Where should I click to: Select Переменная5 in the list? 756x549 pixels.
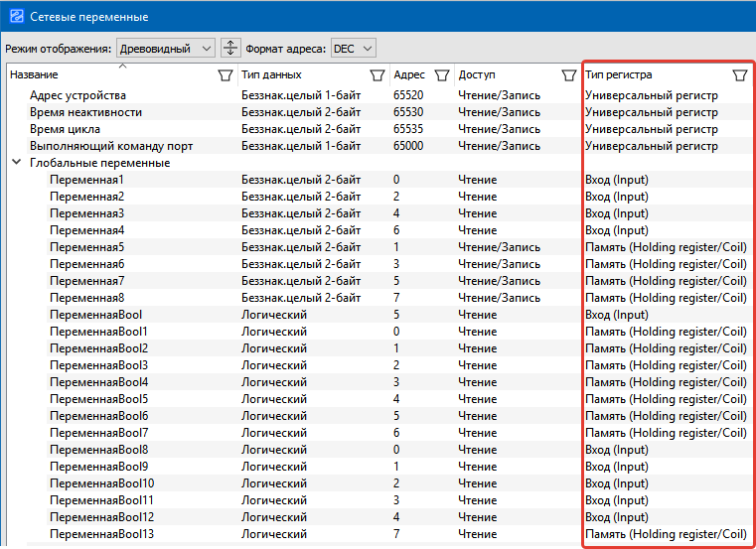tap(86, 247)
